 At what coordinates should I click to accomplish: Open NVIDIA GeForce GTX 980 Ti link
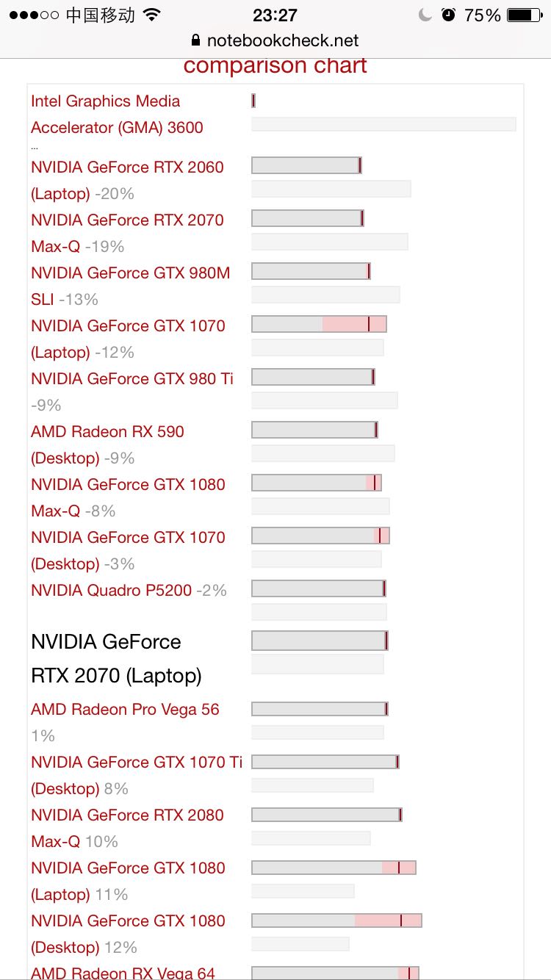(x=132, y=379)
